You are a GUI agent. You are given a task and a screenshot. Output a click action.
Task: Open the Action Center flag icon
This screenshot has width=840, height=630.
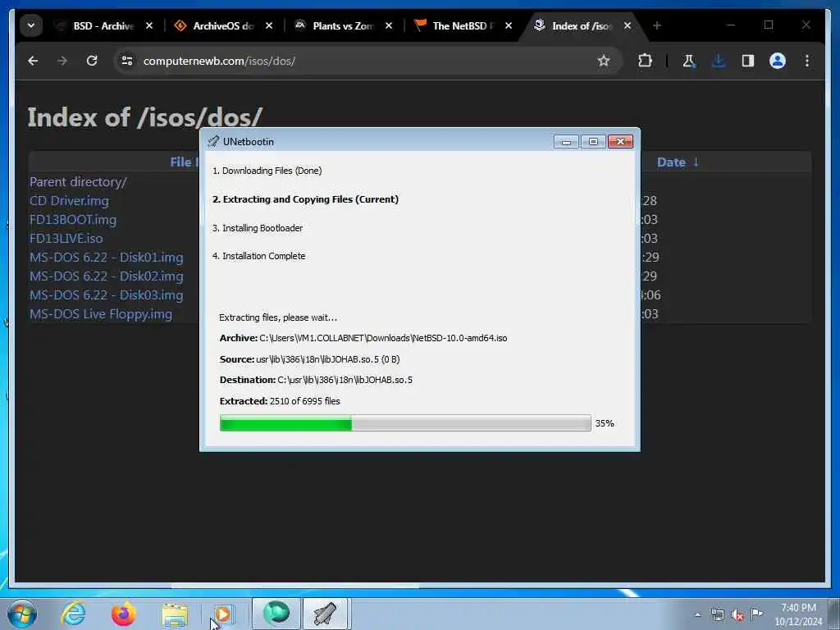tap(756, 614)
